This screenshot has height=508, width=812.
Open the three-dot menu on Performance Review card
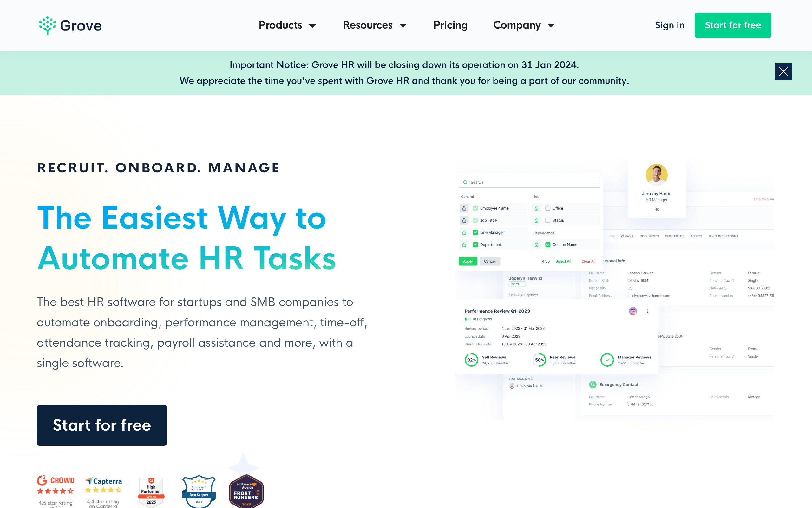coord(647,311)
